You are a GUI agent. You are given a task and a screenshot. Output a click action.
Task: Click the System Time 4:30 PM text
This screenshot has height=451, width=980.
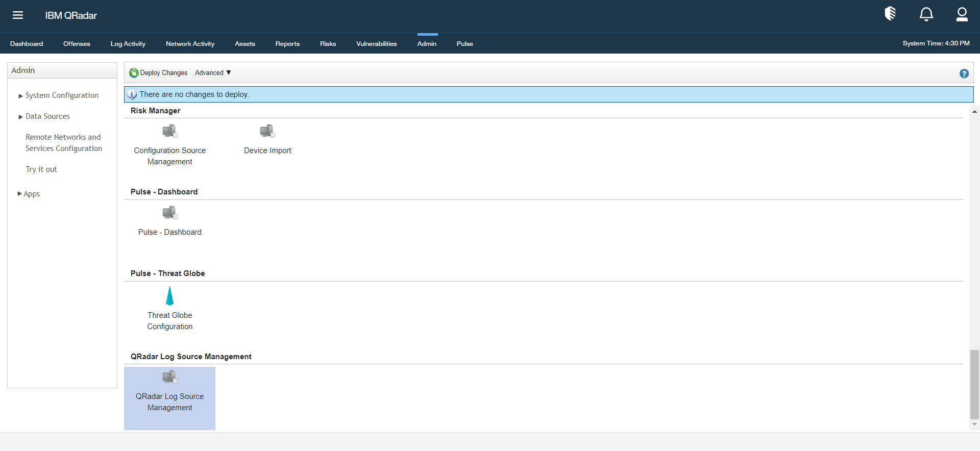point(936,43)
